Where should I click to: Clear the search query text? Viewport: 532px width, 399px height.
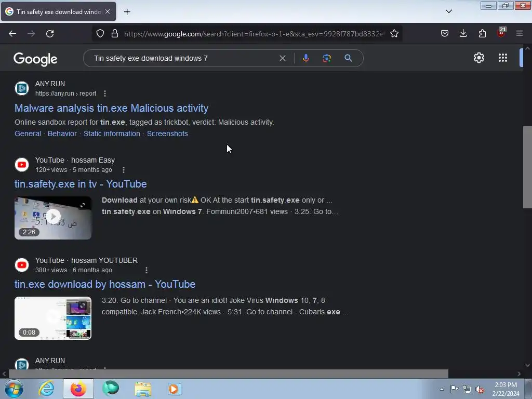[282, 58]
